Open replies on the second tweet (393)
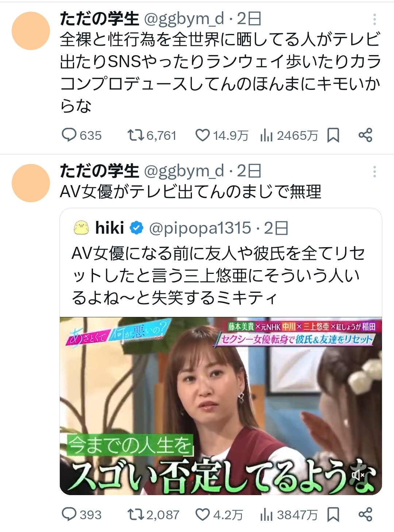Image resolution: width=394 pixels, height=532 pixels. 81,514
